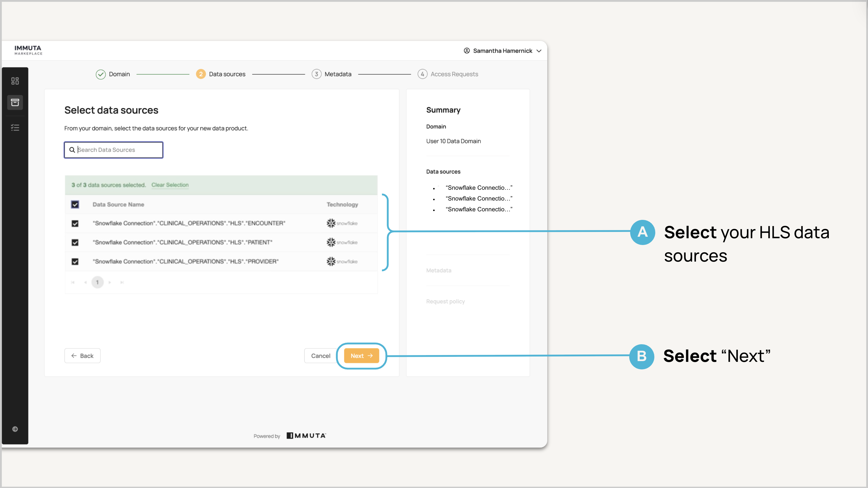
Task: Click the orange Next button
Action: [361, 356]
